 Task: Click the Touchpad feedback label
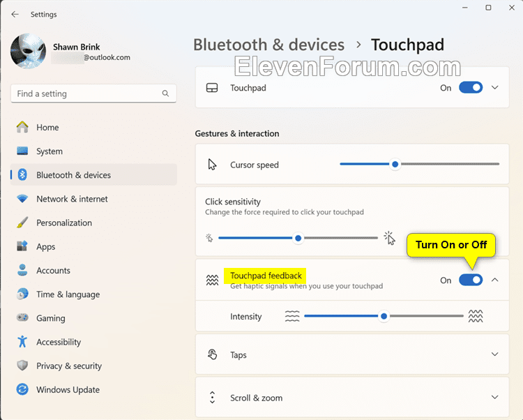(x=266, y=276)
